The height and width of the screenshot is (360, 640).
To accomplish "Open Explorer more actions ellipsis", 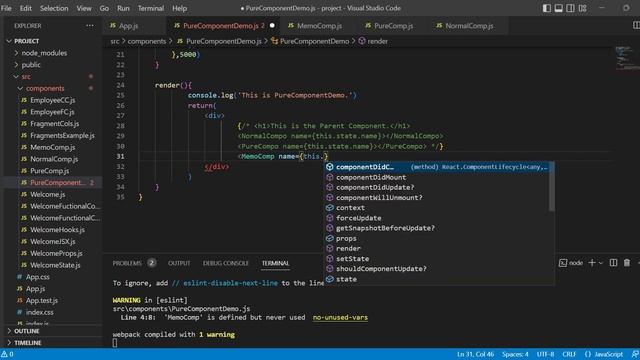I will [x=90, y=25].
